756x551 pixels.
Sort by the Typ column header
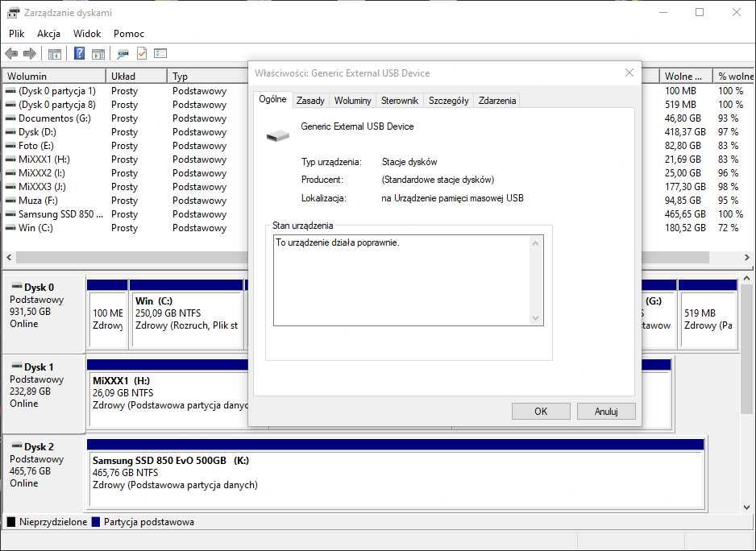click(207, 77)
